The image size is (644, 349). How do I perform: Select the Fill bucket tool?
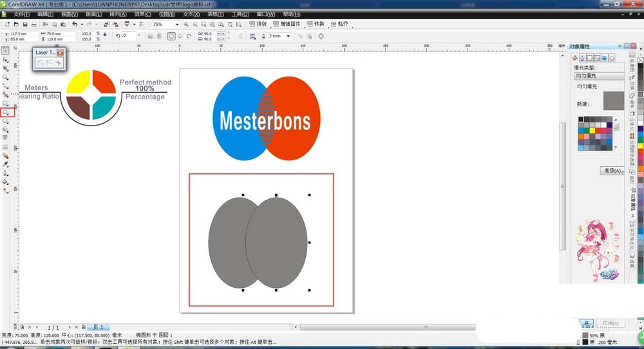5,182
